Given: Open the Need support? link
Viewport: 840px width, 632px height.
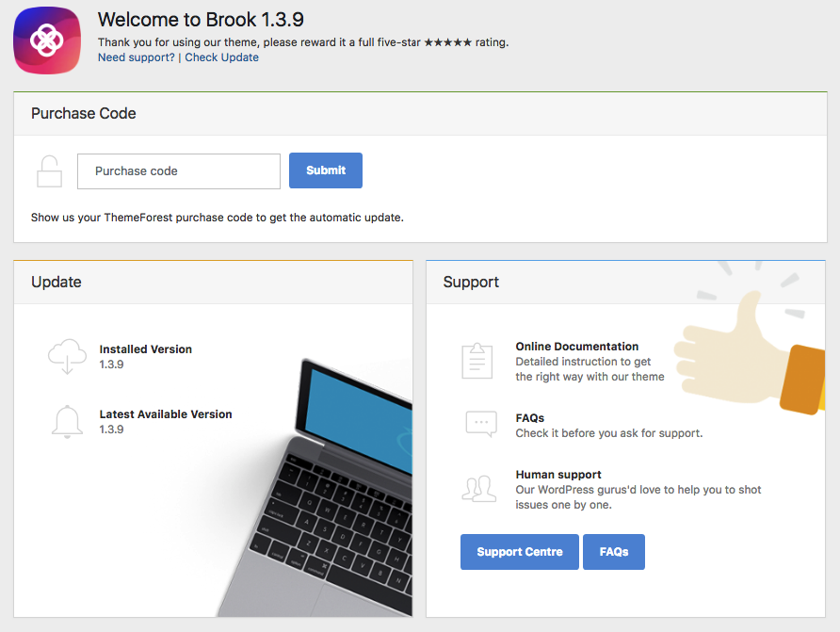Looking at the screenshot, I should pos(136,57).
